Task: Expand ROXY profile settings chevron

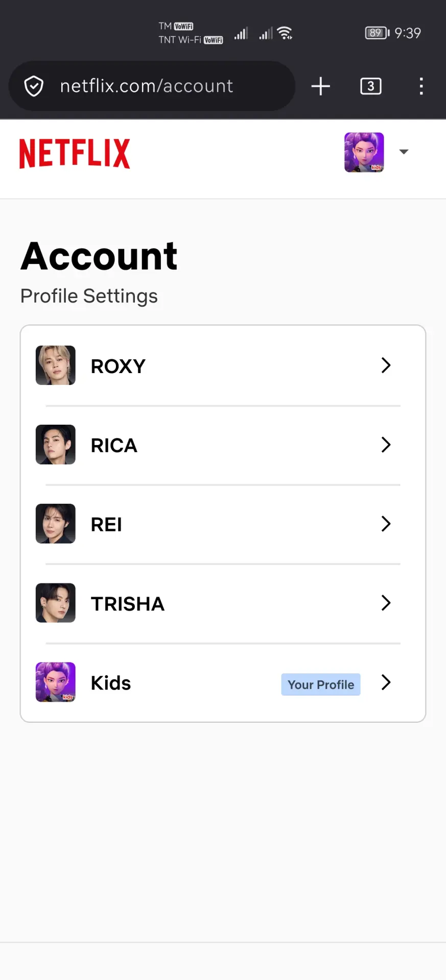Action: pyautogui.click(x=386, y=365)
